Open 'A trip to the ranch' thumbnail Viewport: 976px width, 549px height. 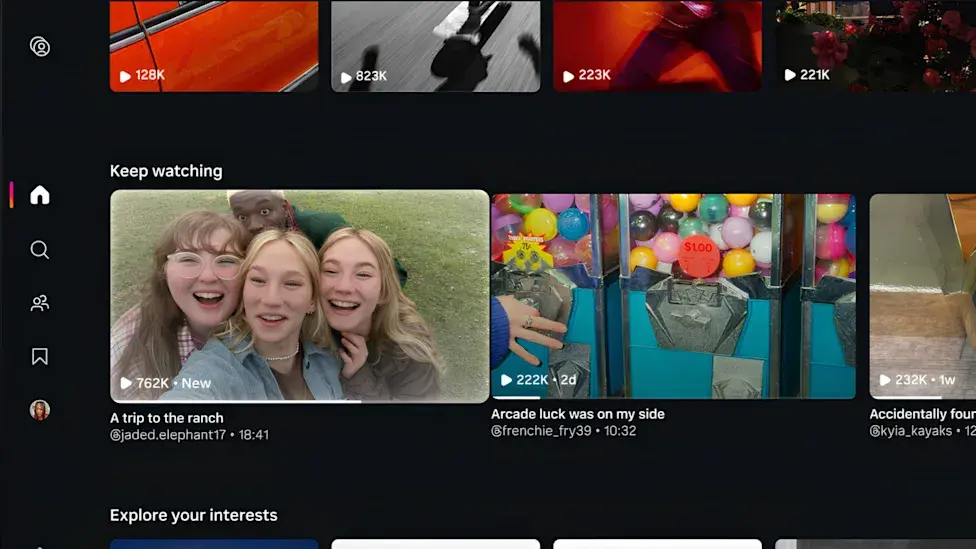[299, 296]
